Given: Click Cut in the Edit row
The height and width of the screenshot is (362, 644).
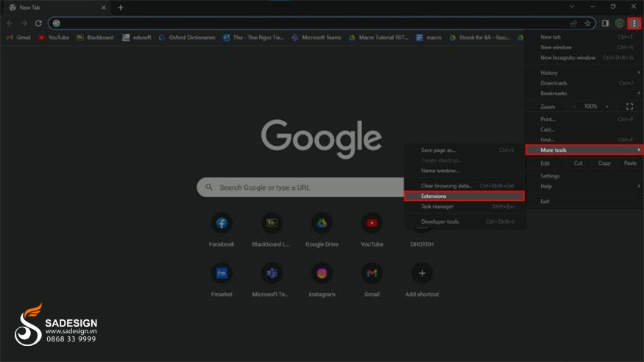Looking at the screenshot, I should point(578,163).
